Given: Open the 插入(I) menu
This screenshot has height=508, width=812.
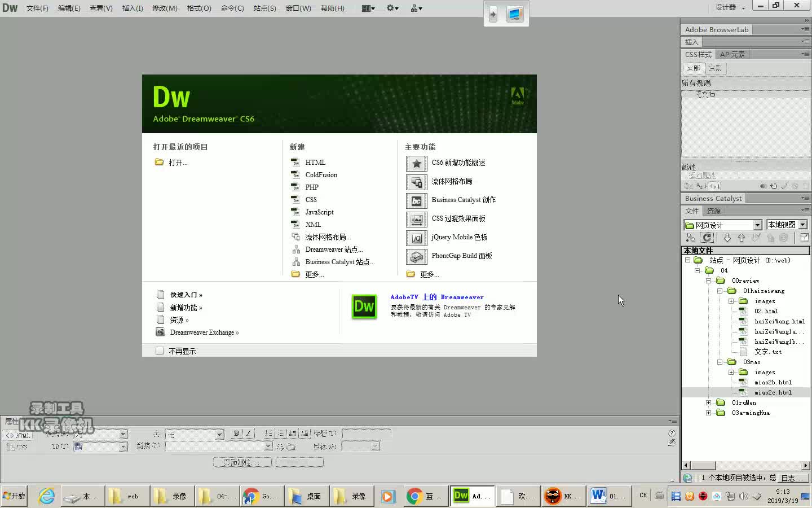Looking at the screenshot, I should click(133, 8).
